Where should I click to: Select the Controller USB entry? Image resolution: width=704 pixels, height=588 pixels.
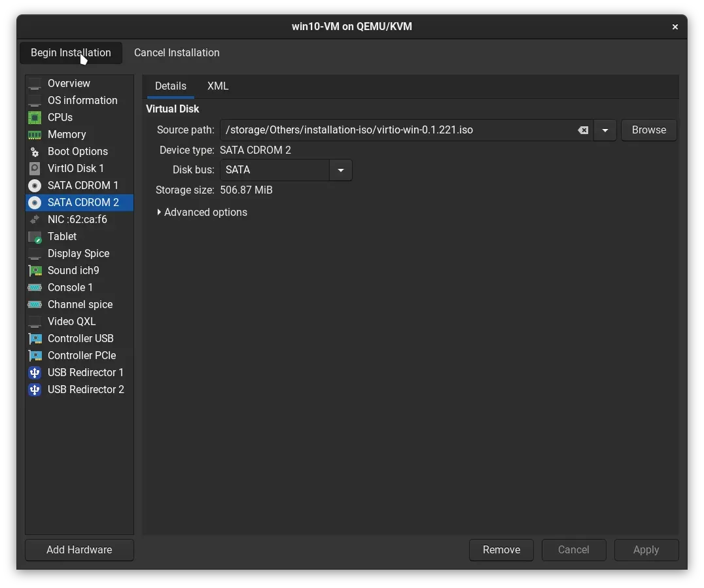coord(79,338)
